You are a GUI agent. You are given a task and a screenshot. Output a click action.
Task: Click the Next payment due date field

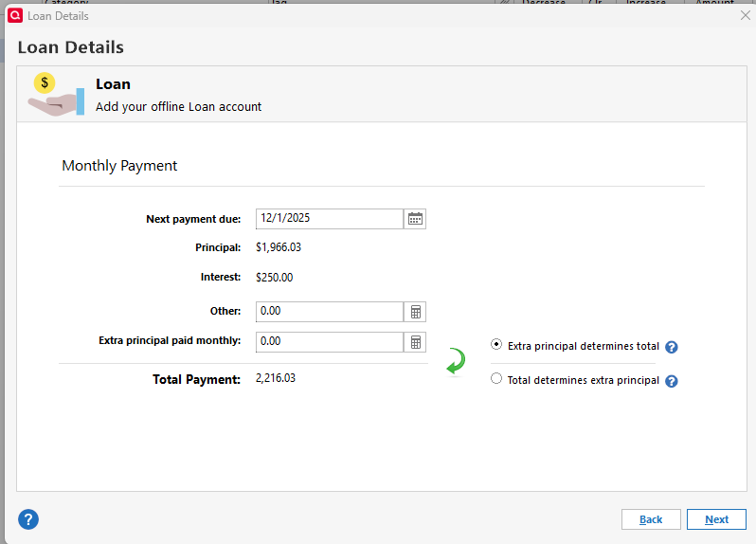coord(330,219)
